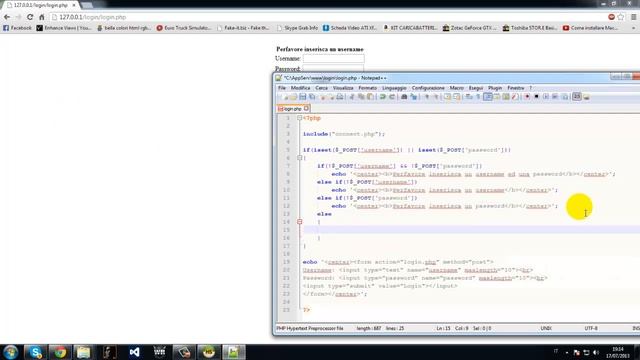Click the Find binoculars icon
Image resolution: width=640 pixels, height=360 pixels.
point(404,97)
